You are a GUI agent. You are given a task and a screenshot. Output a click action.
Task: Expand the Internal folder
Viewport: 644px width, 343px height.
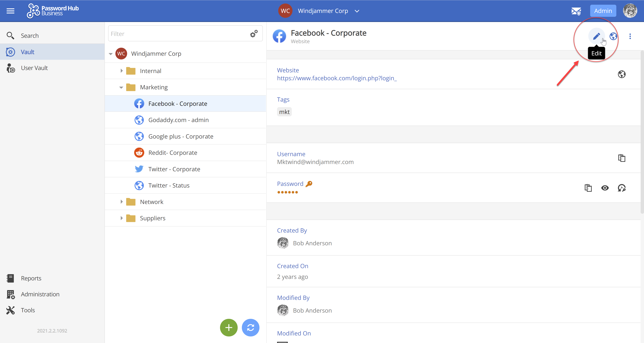[x=121, y=71]
